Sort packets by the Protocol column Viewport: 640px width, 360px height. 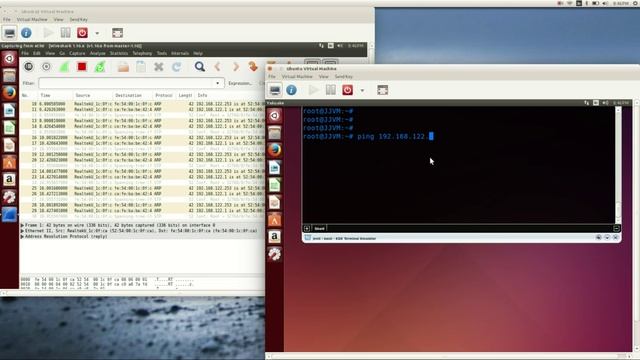coord(164,96)
